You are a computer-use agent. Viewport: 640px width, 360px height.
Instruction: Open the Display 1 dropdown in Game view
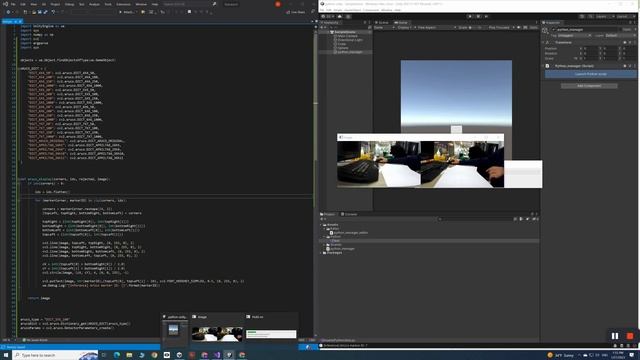pos(405,27)
